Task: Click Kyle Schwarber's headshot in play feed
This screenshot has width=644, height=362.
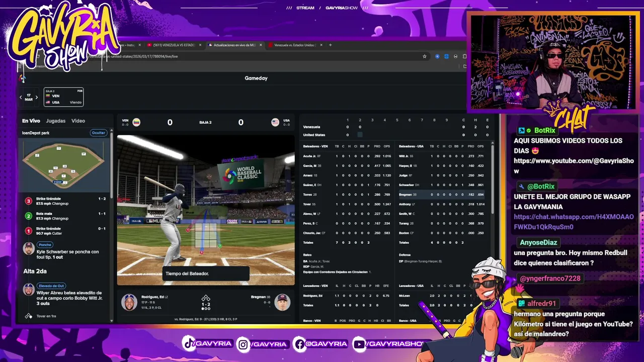Action: 29,248
